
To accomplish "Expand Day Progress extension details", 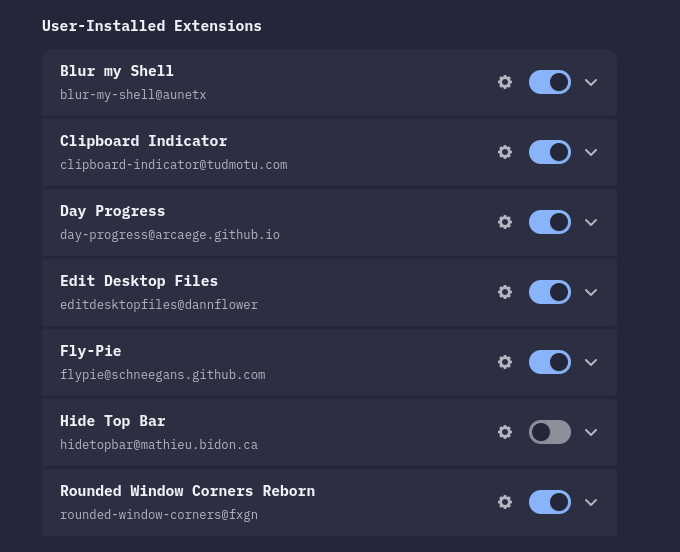I will tap(591, 222).
